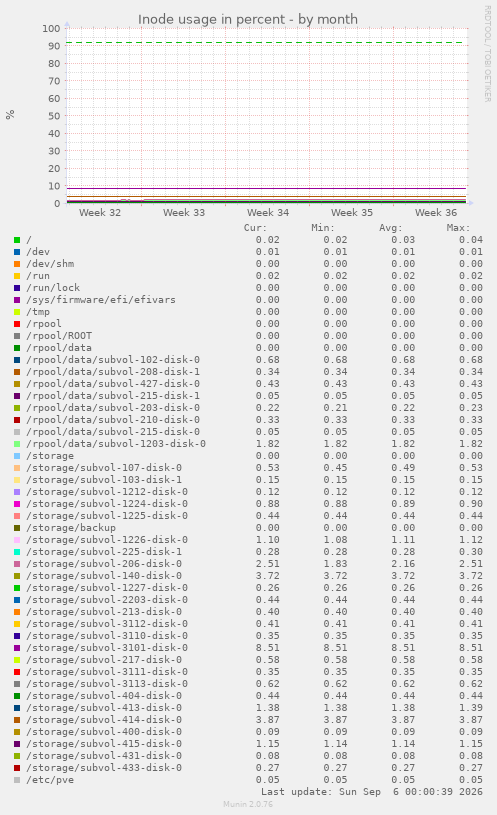Click the '%' y-axis unit label

pyautogui.click(x=10, y=115)
